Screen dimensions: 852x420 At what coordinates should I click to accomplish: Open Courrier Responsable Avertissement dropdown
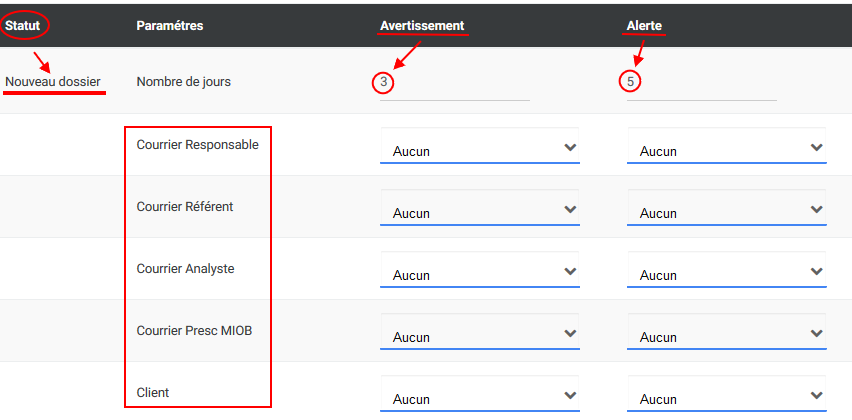(479, 145)
